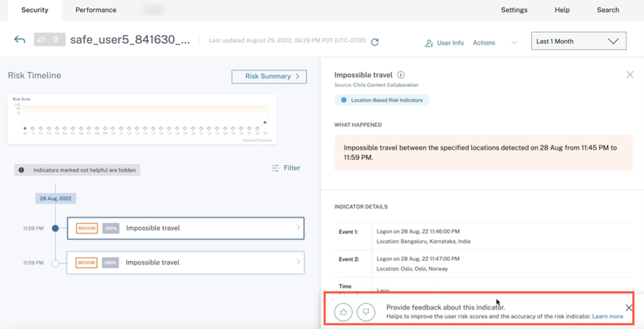The width and height of the screenshot is (644, 329).
Task: Click the 100% badge on second indicator card
Action: 110,262
